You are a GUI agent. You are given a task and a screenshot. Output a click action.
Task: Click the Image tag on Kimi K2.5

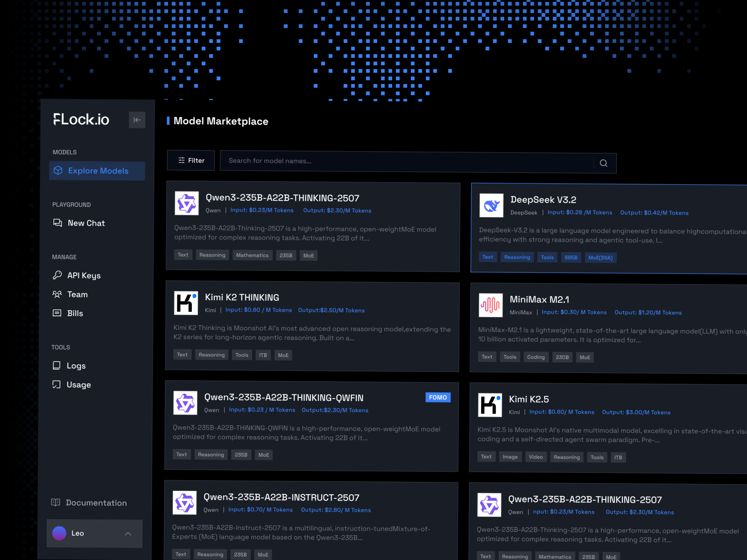pyautogui.click(x=510, y=457)
